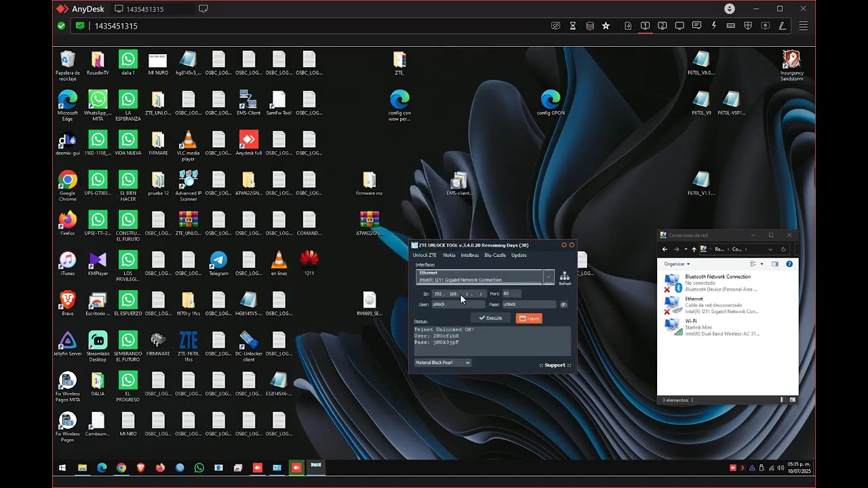Switch to remote monitor 2 in AnyDesk

pos(662,26)
